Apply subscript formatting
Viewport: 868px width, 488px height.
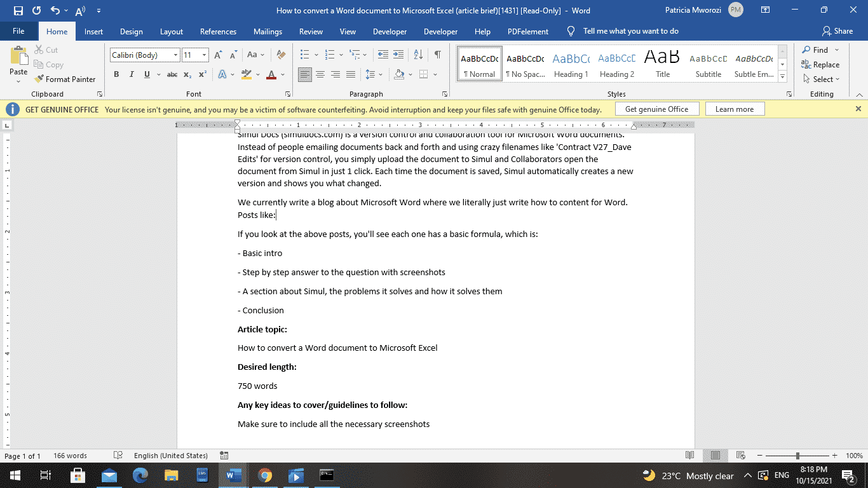tap(187, 74)
